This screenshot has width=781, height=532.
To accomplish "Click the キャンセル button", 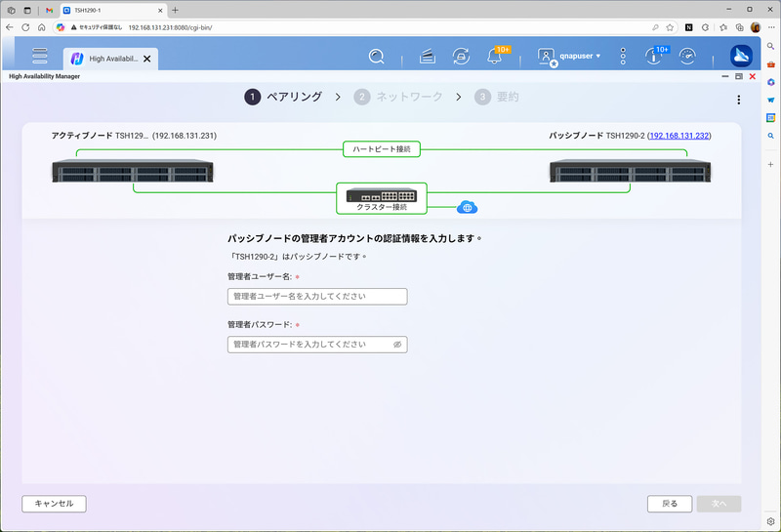I will [54, 504].
